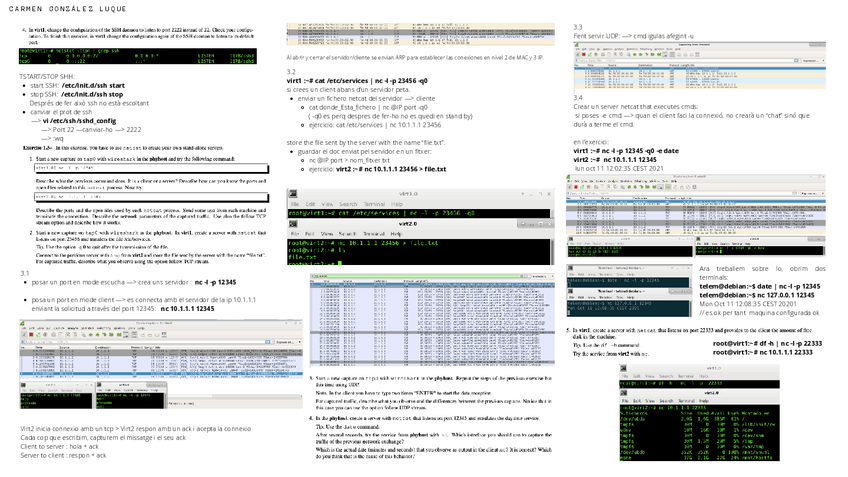Go back one packet in bottom-left Wireshark

click(x=90, y=335)
